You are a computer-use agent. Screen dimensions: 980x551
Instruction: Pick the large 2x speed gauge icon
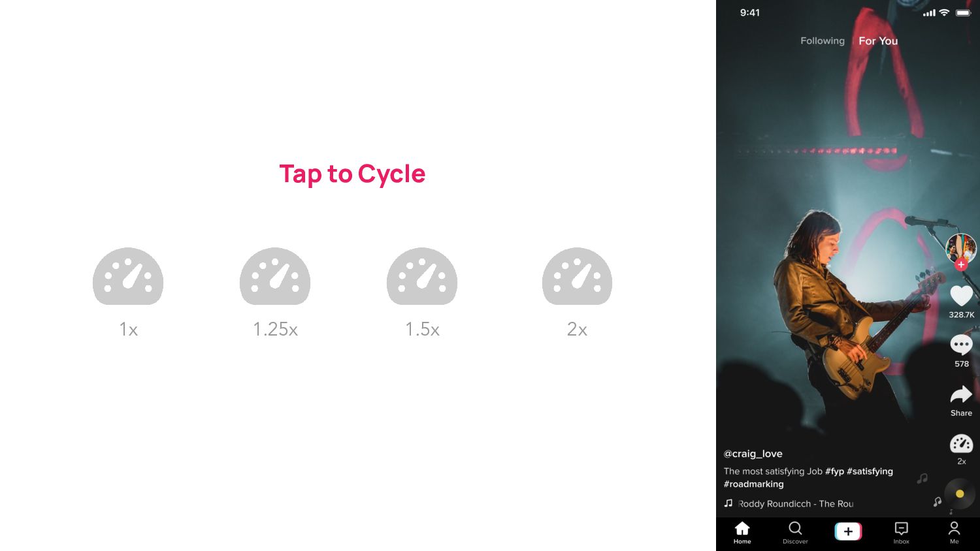click(577, 276)
